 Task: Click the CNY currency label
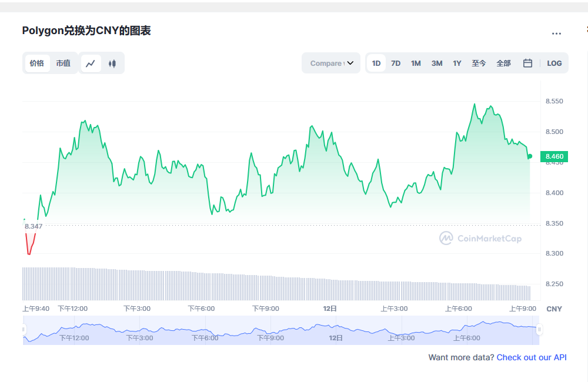click(x=554, y=309)
